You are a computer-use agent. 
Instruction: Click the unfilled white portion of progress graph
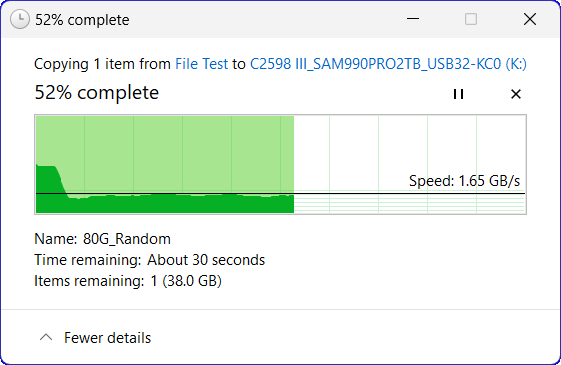point(410,154)
